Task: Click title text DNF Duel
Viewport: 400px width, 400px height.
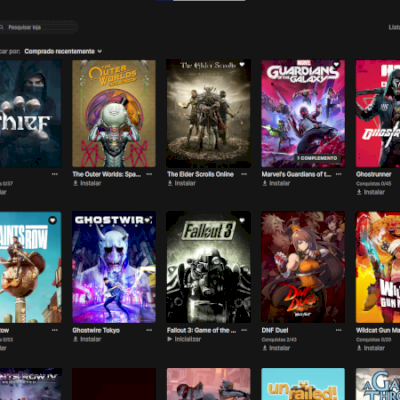Action: click(x=275, y=330)
